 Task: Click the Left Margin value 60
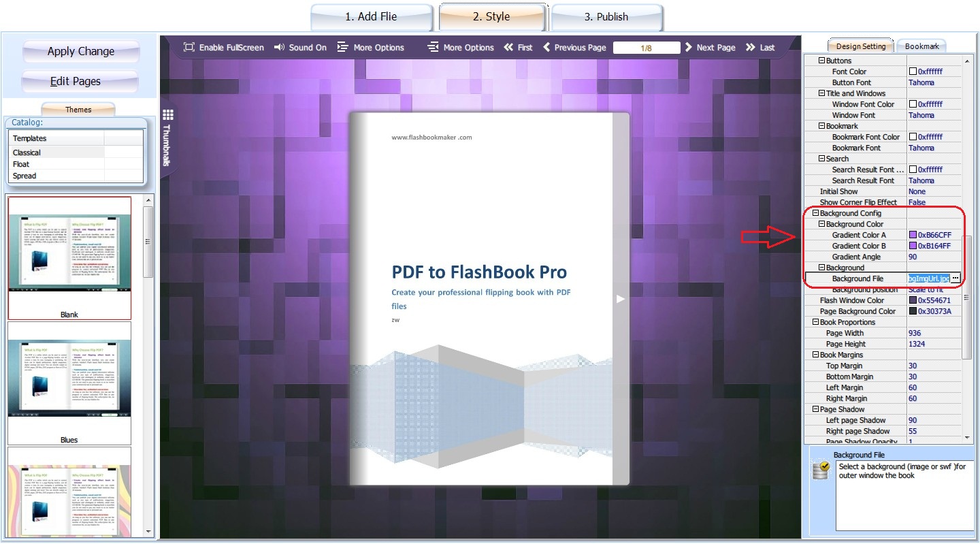(x=913, y=387)
